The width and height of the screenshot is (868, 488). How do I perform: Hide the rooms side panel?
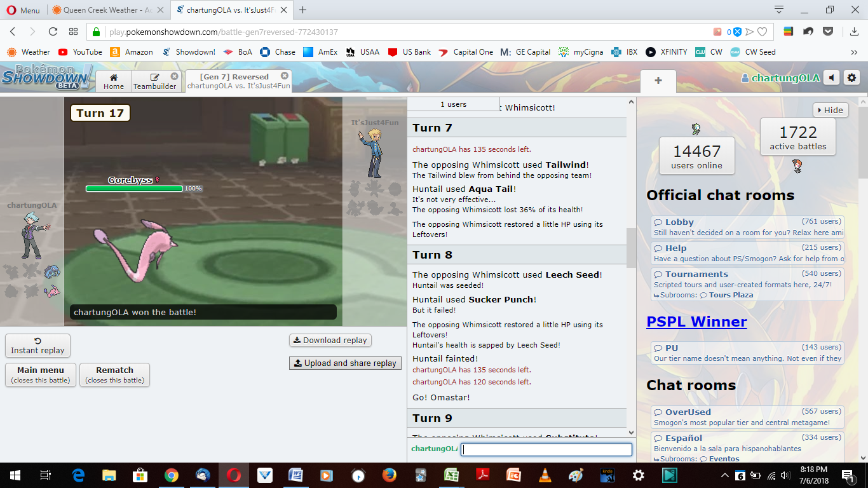click(x=831, y=110)
